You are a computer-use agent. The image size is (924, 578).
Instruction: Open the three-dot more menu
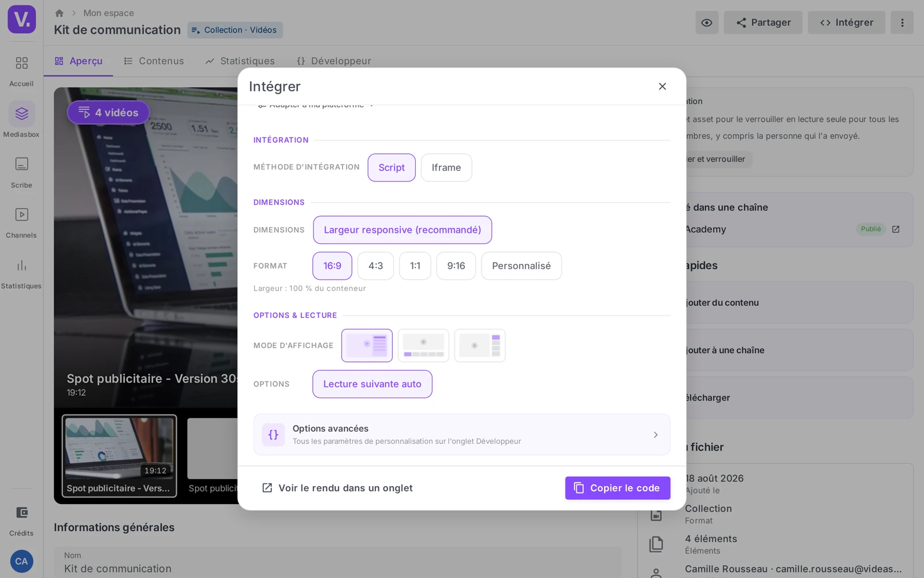[x=902, y=23]
